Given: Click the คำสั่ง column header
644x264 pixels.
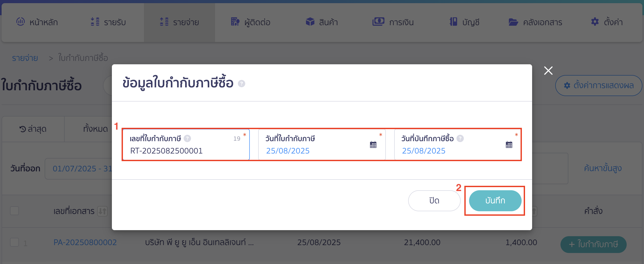Looking at the screenshot, I should click(593, 211).
